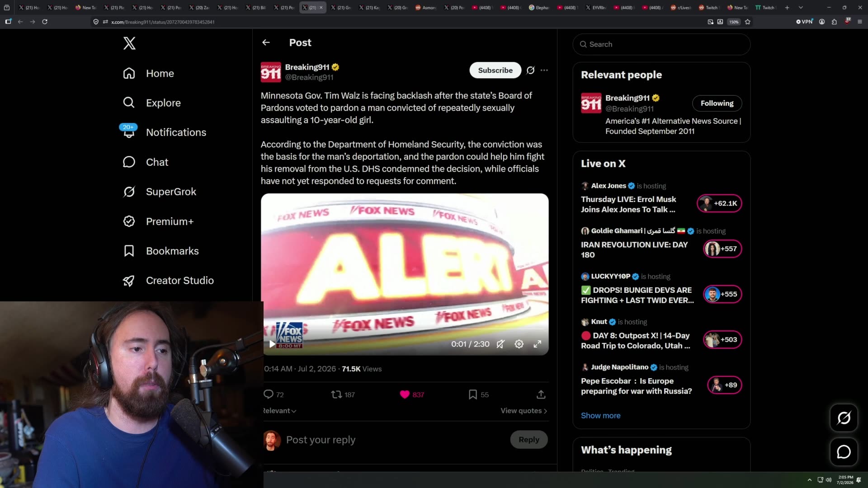The width and height of the screenshot is (868, 488).
Task: Open the floating chat messages button
Action: point(844,452)
